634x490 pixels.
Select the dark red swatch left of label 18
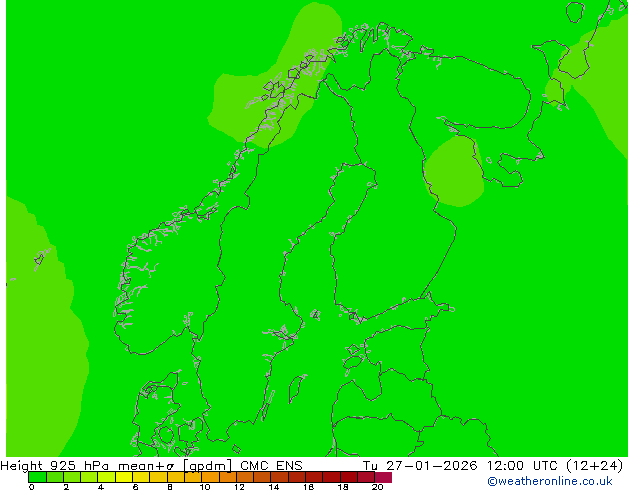332,477
